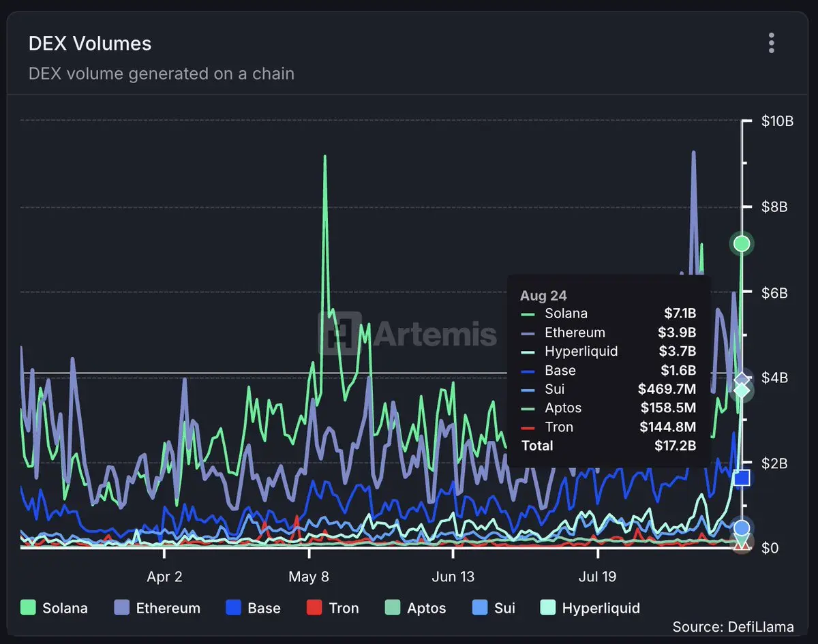Click the red Tron legend swatch
The width and height of the screenshot is (818, 644).
[x=314, y=608]
